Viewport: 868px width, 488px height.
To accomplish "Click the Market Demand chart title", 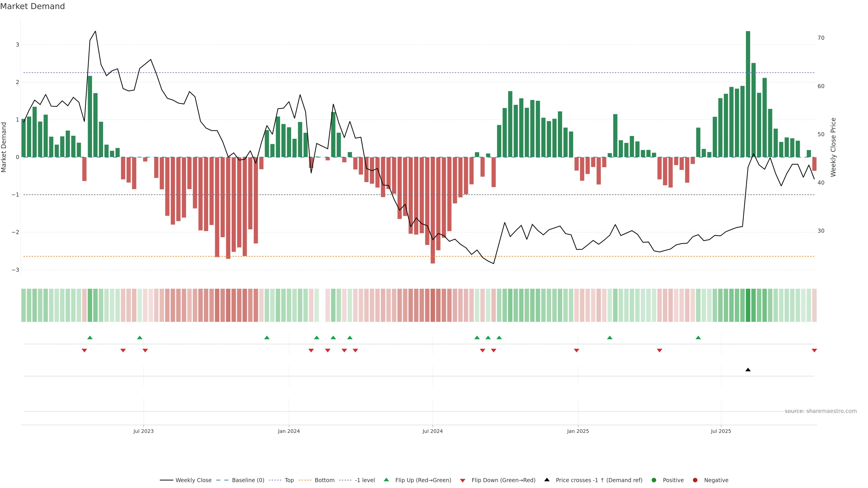I will 32,6.
